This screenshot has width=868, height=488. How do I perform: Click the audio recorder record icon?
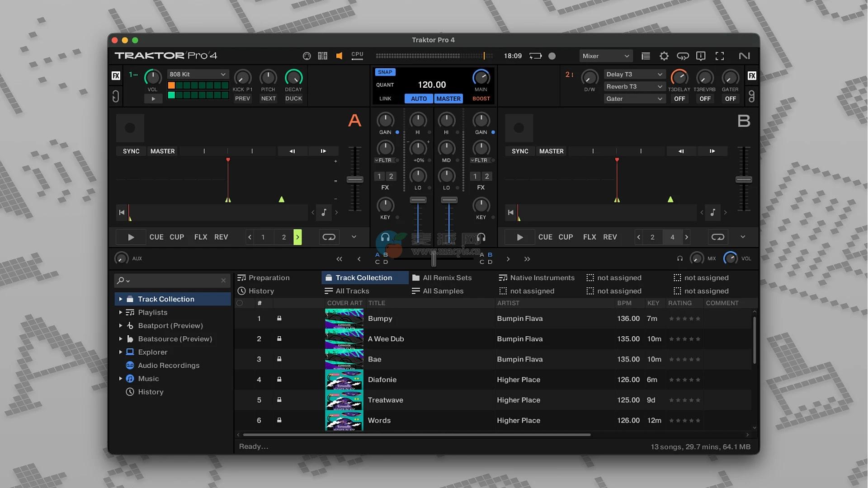[552, 56]
